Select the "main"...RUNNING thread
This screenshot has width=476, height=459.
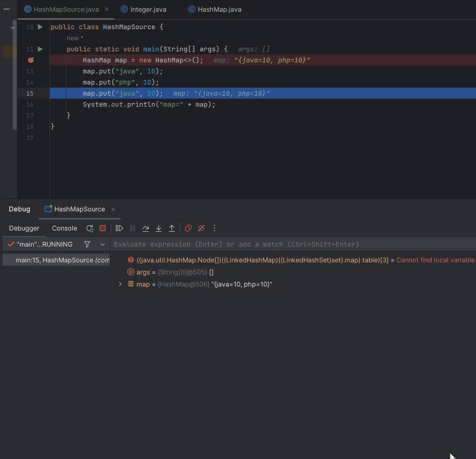45,244
